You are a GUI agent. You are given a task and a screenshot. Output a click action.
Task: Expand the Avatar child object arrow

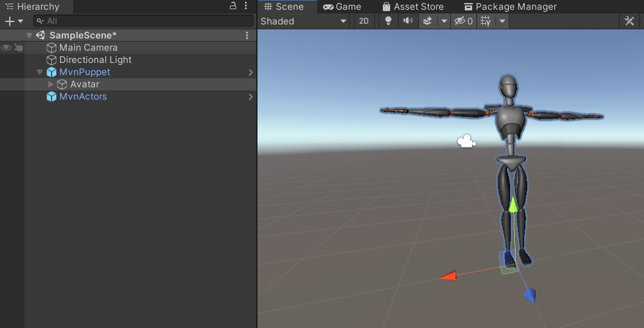click(x=51, y=84)
